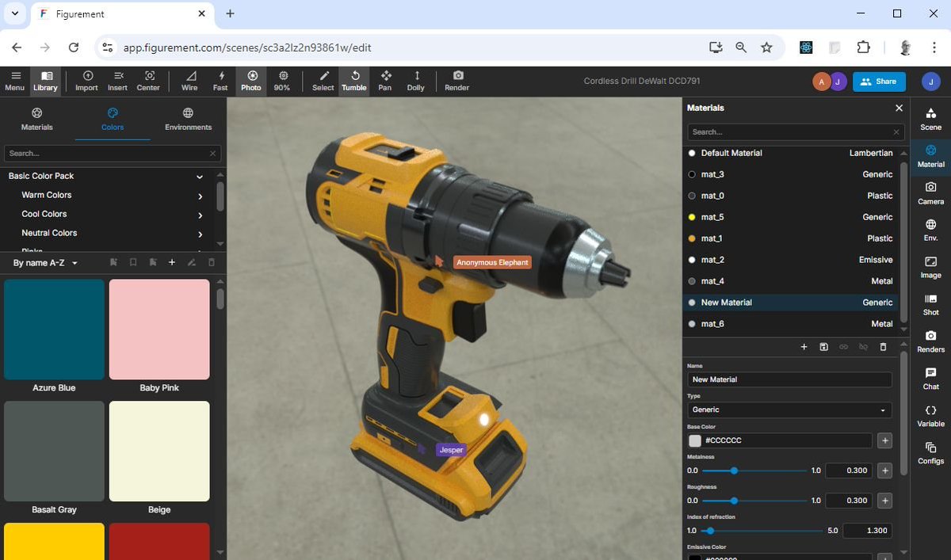Activate the Select tool
This screenshot has width=951, height=560.
pyautogui.click(x=323, y=81)
